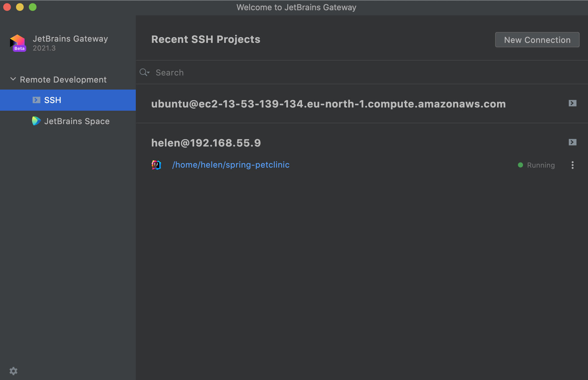Click JetBrains Gateway product name

[x=70, y=39]
